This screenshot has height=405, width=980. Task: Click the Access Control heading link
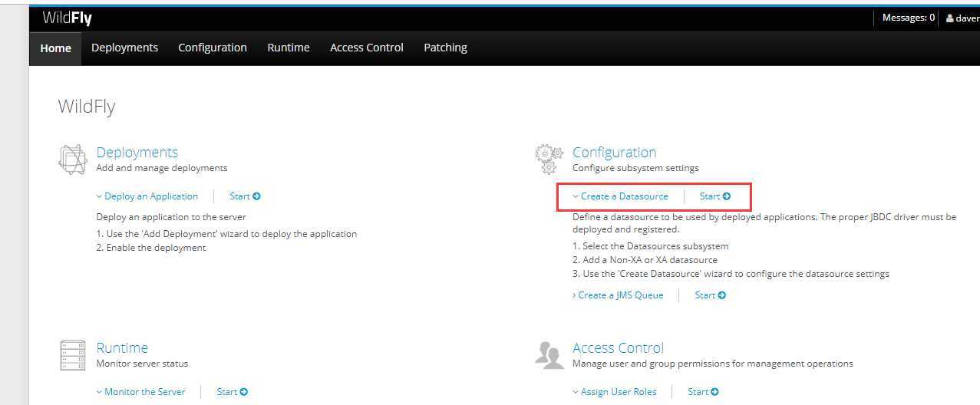618,348
